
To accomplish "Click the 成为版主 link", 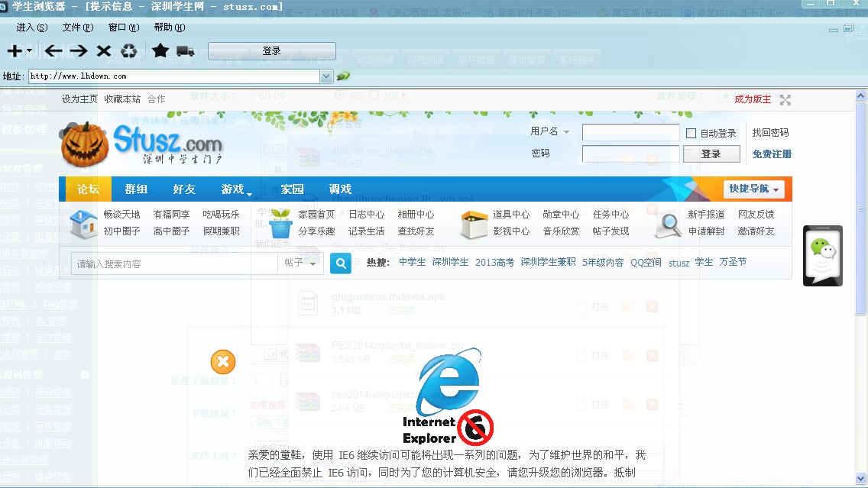I will [753, 99].
